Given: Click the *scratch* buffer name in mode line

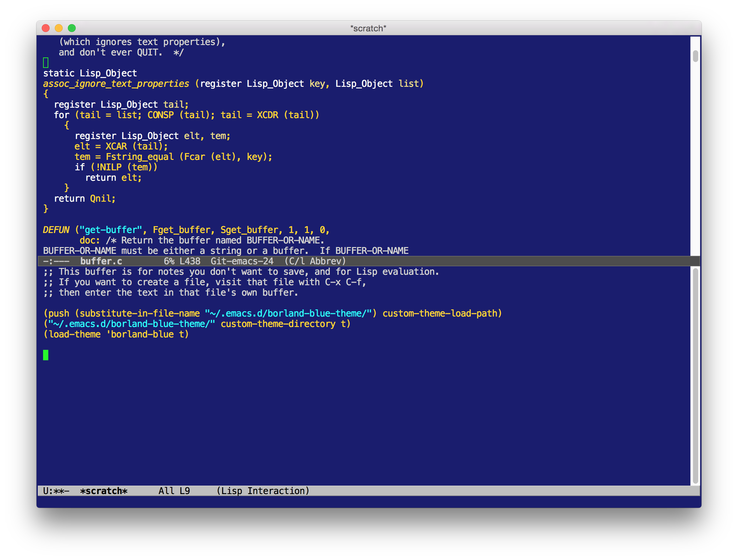Looking at the screenshot, I should 104,491.
